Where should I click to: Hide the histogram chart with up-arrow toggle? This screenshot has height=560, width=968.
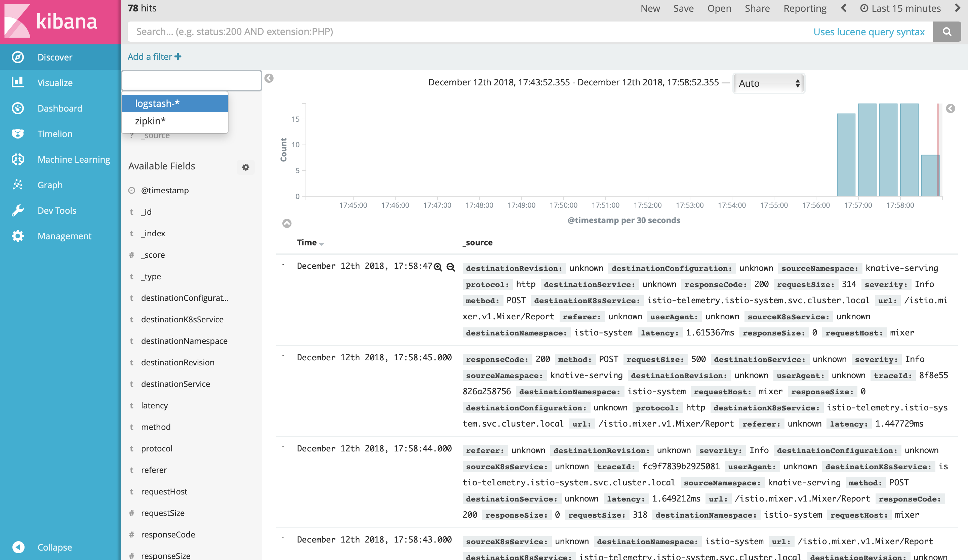point(287,223)
